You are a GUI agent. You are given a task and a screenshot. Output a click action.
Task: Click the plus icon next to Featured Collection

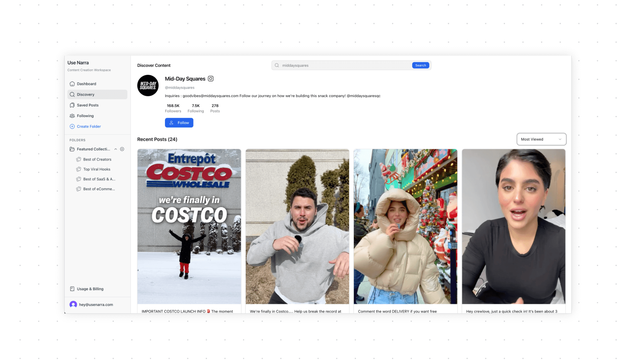(x=122, y=149)
